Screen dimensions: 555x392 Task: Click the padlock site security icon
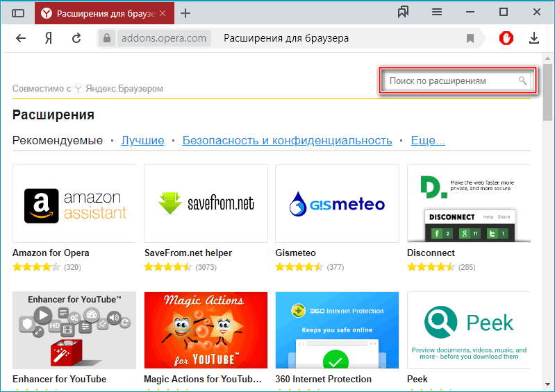click(107, 39)
